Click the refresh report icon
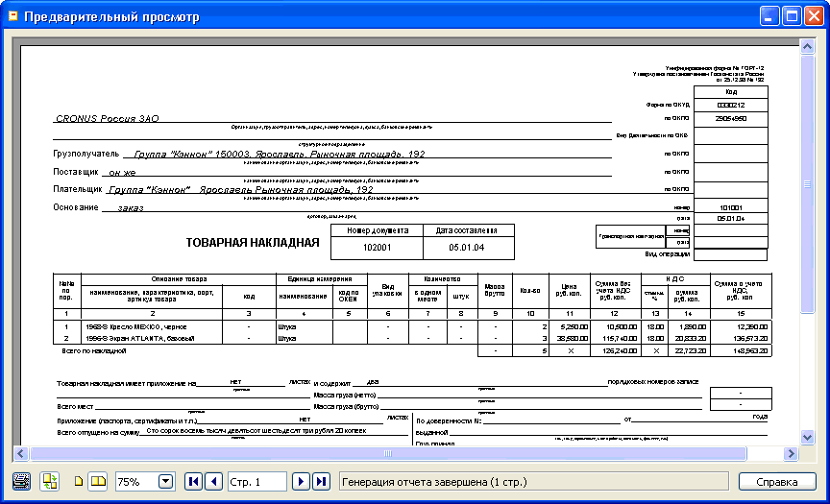Viewport: 830px width, 504px height. tap(50, 481)
